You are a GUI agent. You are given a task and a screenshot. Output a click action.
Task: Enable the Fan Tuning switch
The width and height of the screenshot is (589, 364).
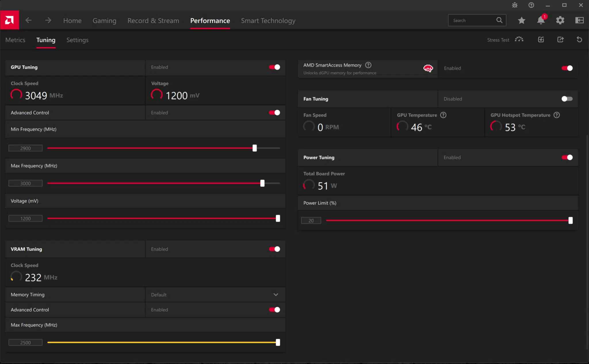click(567, 99)
